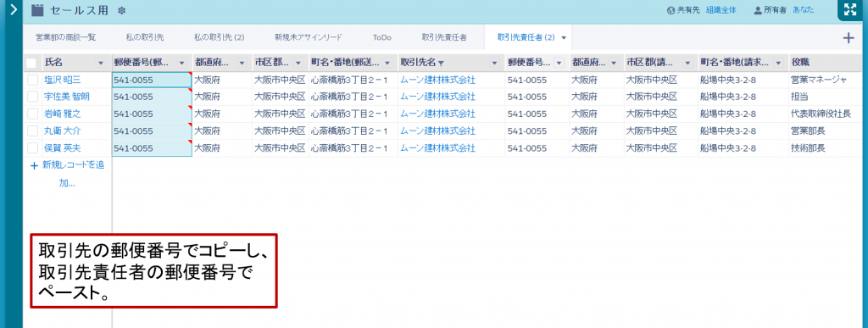
Task: Open 町名・番地(郵送... column dropdown arrow
Action: (x=387, y=63)
